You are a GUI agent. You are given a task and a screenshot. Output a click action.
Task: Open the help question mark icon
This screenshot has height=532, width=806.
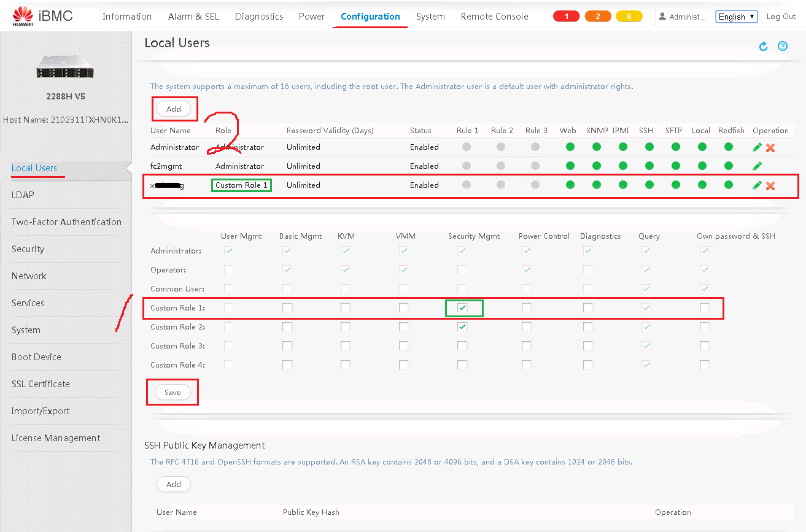[783, 46]
